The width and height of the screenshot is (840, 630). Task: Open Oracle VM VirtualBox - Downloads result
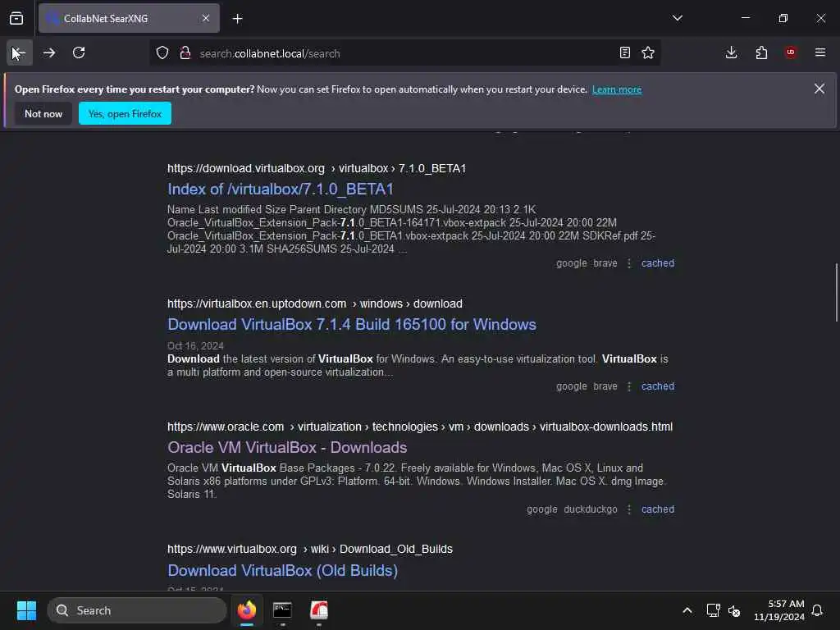point(287,448)
